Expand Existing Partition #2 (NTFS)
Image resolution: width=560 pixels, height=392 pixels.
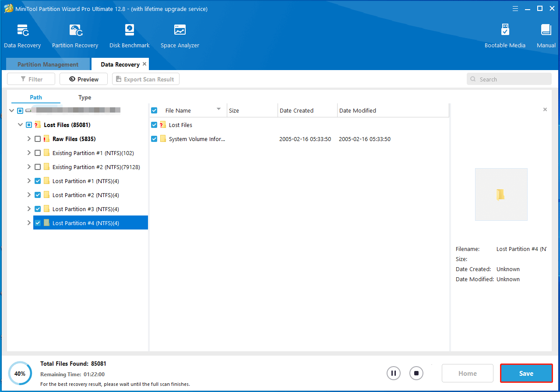coord(29,167)
